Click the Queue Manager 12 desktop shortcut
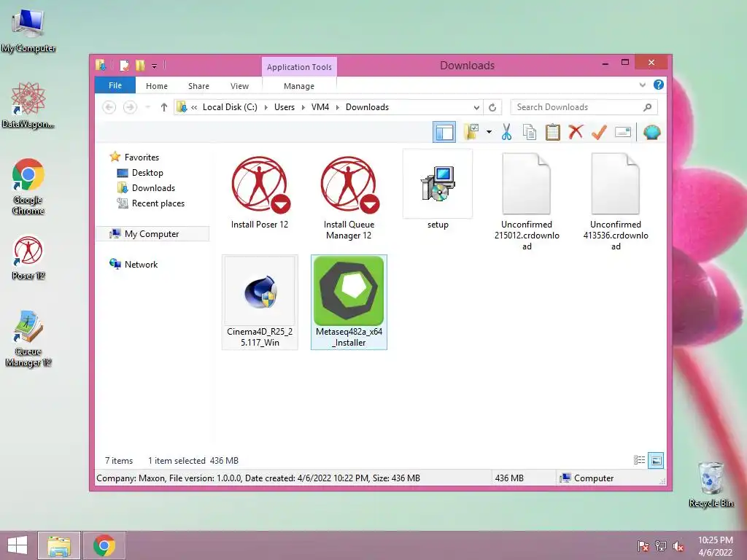This screenshot has width=747, height=560. 28,339
